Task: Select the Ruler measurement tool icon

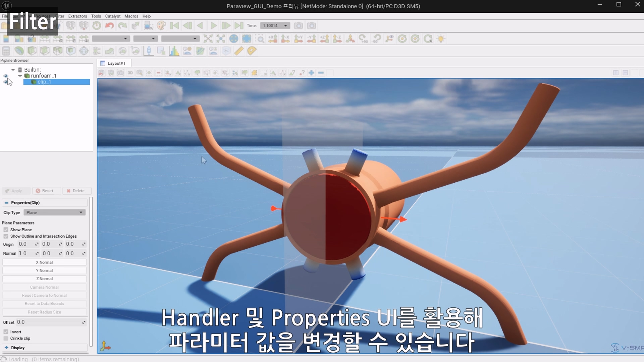Action: pos(239,51)
